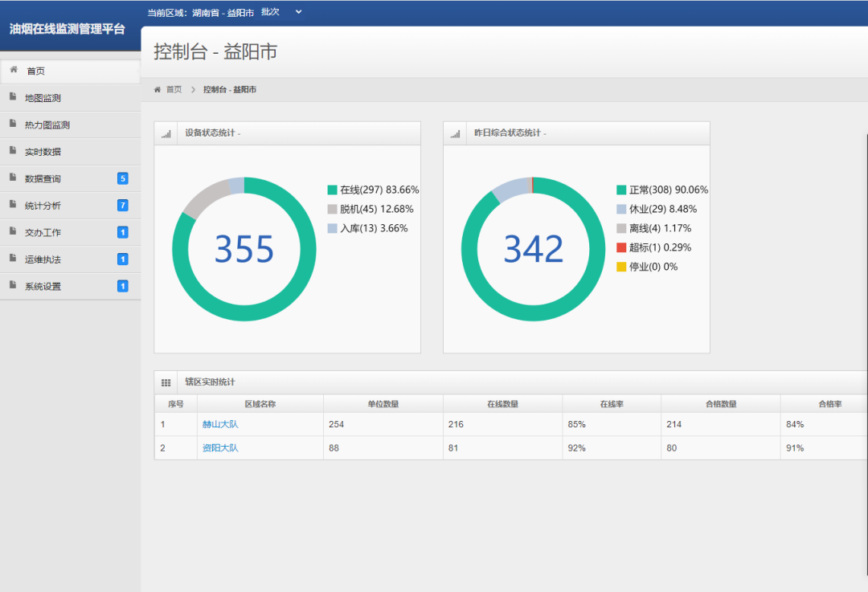Click the document icon beside 实时数据
Viewport: 868px width, 592px height.
[x=13, y=150]
